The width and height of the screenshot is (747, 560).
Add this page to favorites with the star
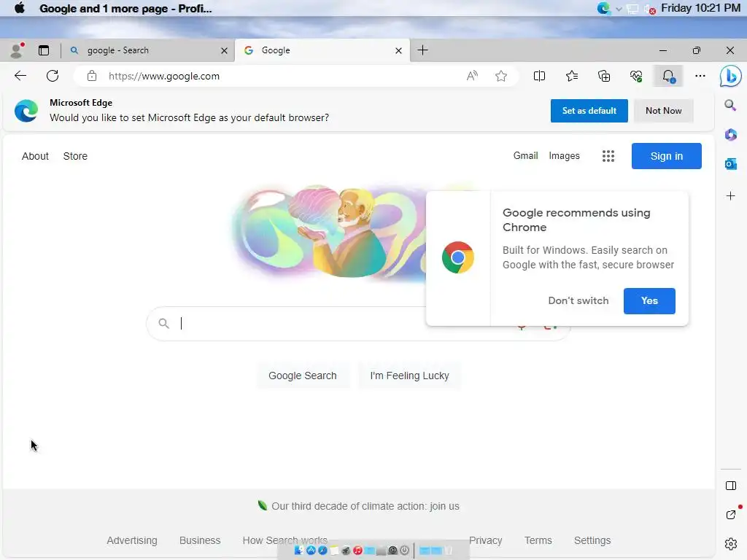(501, 76)
